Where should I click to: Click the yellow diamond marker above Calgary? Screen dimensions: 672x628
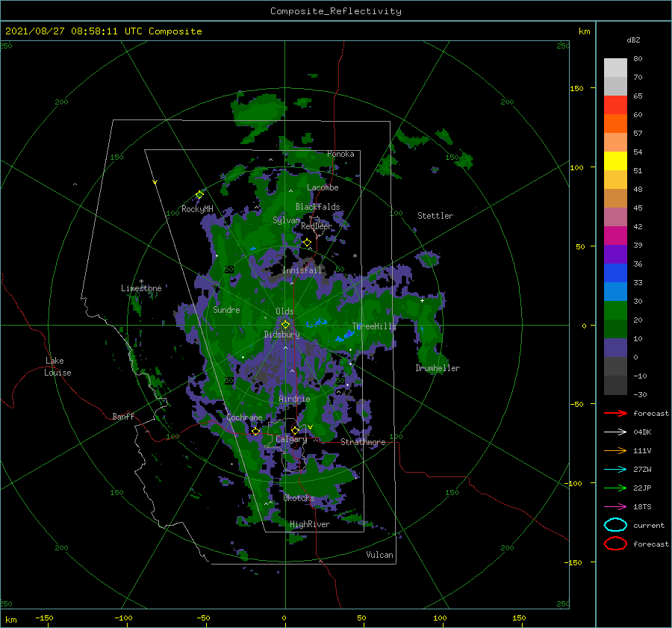click(x=295, y=430)
